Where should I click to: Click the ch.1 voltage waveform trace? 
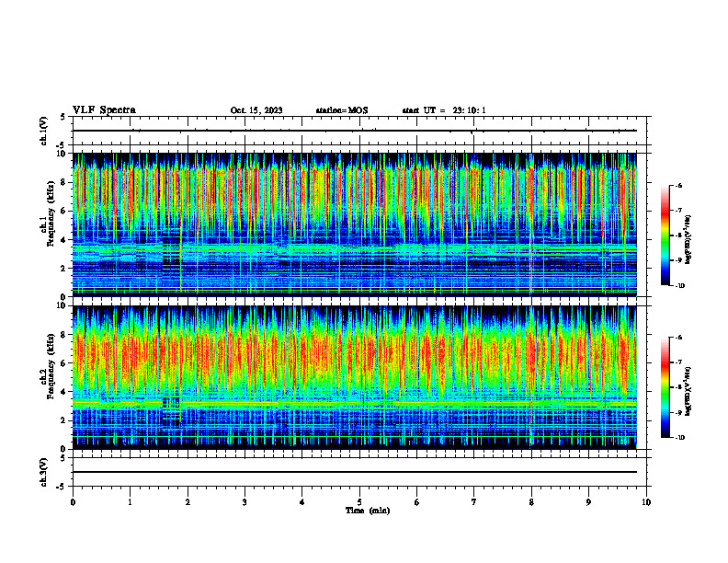[x=355, y=131]
